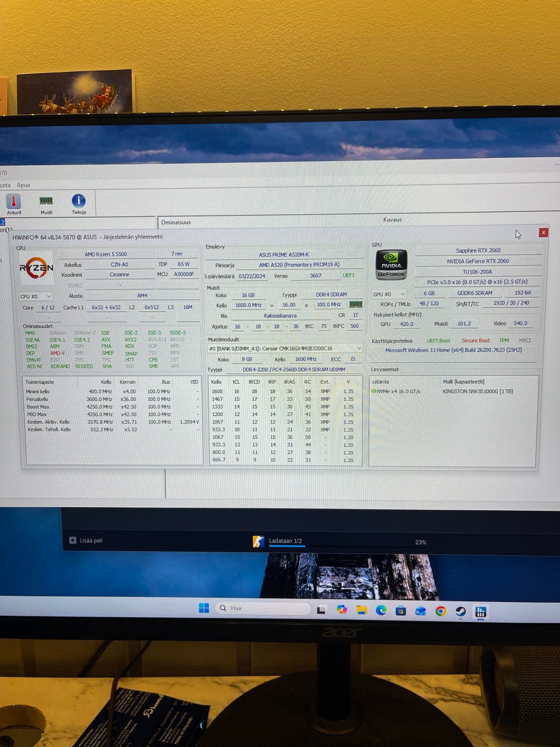Click the Kuvaus column header
Screen dimensions: 560x747
393,220
